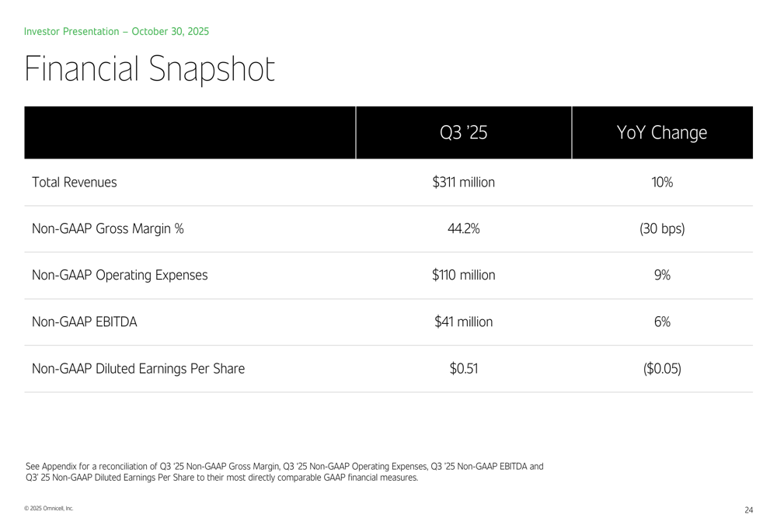This screenshot has height=532, width=777.
Task: Click the "Financial Snapshot" slide title
Action: (150, 69)
